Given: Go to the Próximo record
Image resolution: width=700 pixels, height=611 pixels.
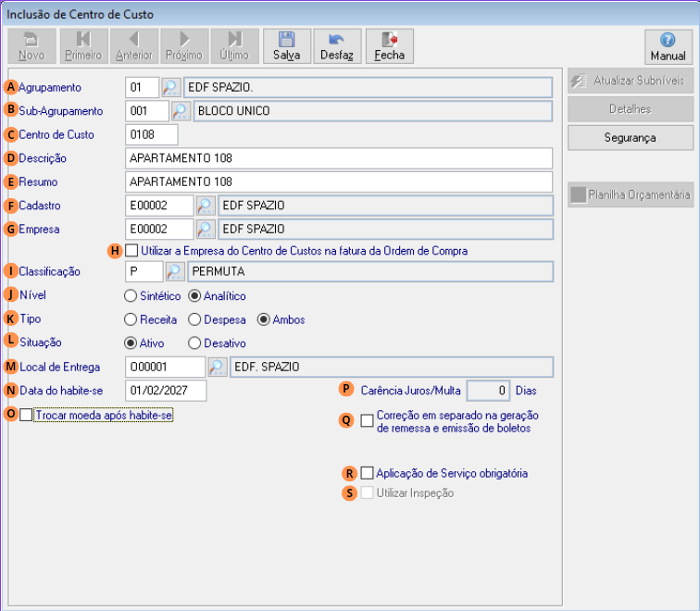Looking at the screenshot, I should (x=184, y=46).
